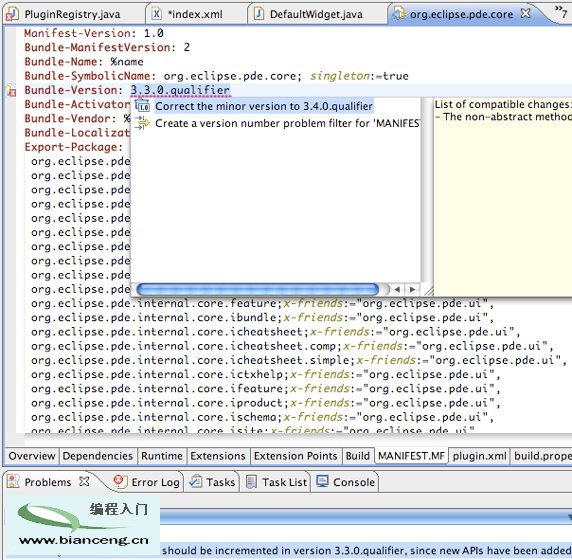The image size is (572, 560).
Task: Close the Problems view
Action: tap(84, 482)
